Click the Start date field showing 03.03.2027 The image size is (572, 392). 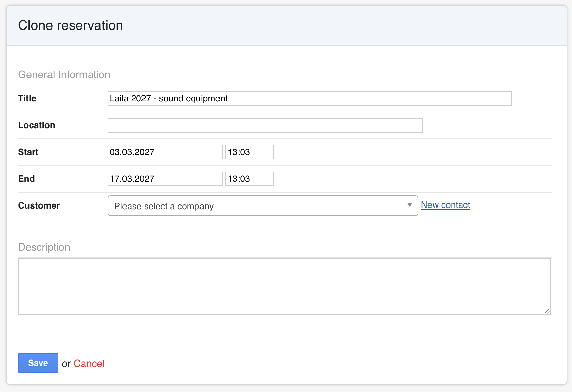[165, 152]
